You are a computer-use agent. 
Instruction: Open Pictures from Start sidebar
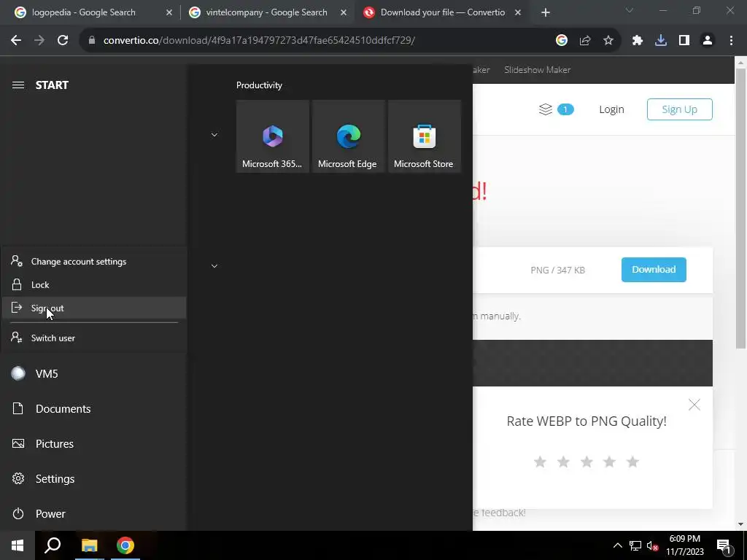(x=93, y=444)
